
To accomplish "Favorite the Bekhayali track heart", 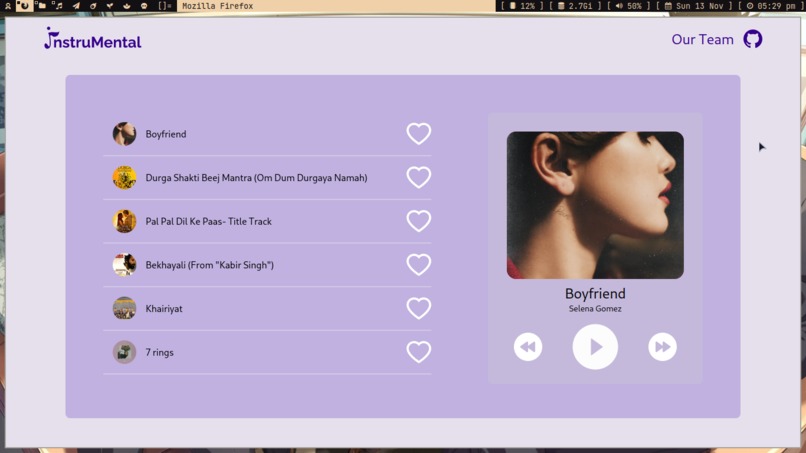I will click(418, 265).
